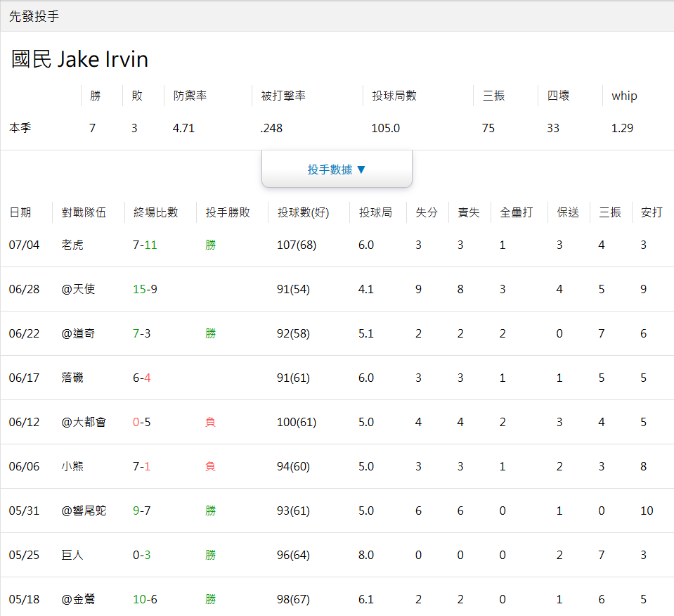Click opponent 老虎 in the 07/04 row

[72, 245]
